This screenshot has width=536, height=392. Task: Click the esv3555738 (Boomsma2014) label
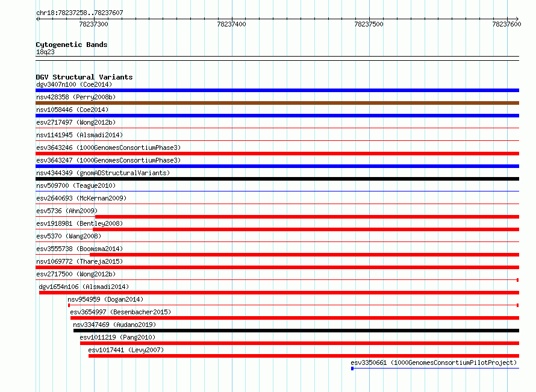tap(79, 249)
